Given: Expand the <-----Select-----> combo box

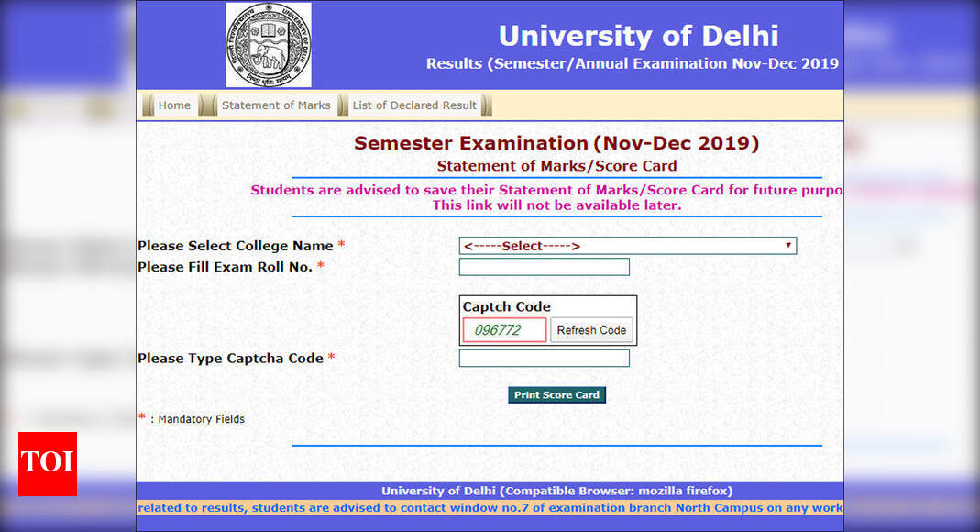Looking at the screenshot, I should click(628, 245).
